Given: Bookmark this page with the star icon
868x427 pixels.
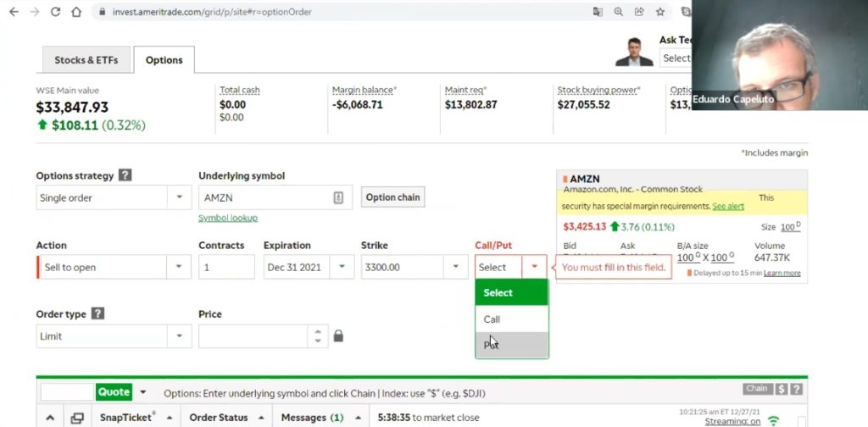Looking at the screenshot, I should (x=659, y=12).
